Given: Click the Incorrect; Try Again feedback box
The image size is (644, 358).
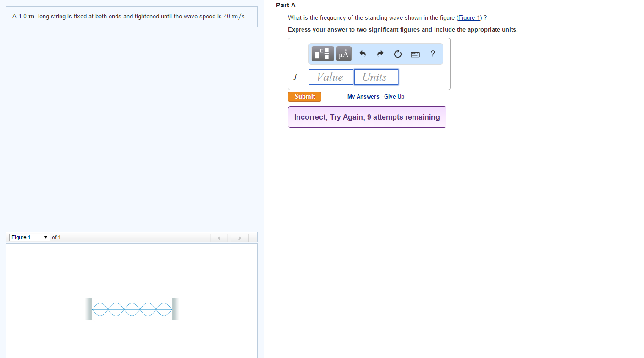Looking at the screenshot, I should point(367,117).
